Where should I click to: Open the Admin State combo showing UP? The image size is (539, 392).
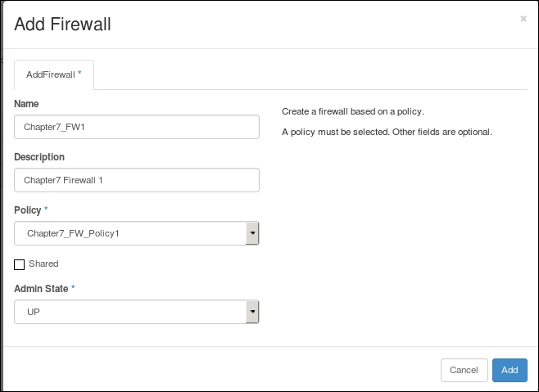(x=137, y=312)
